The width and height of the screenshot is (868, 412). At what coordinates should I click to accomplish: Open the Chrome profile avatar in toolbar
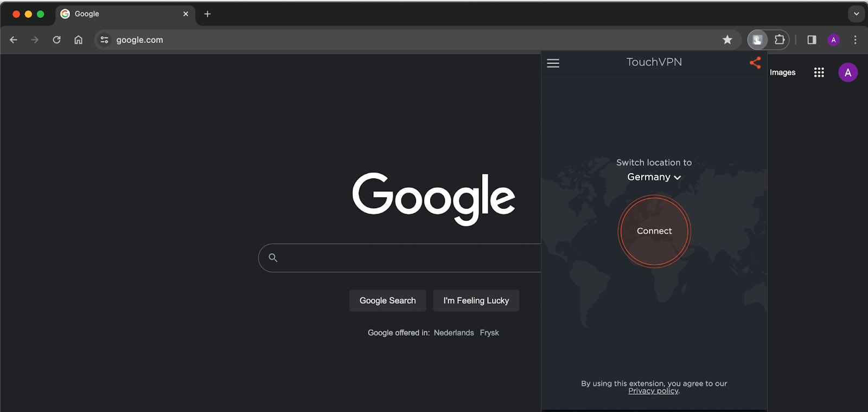834,40
